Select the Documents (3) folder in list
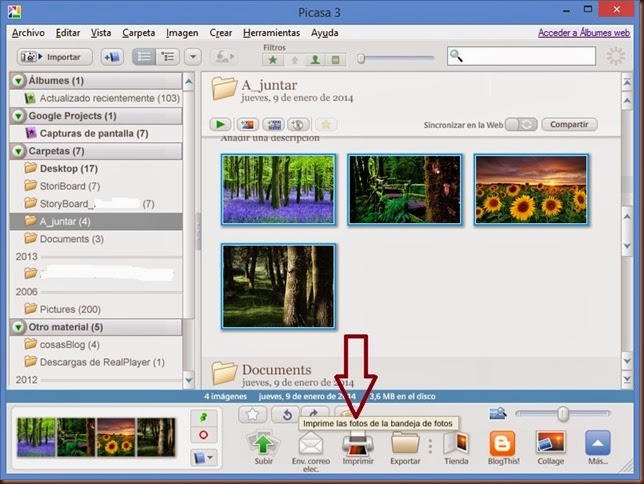This screenshot has height=484, width=644. coord(96,239)
